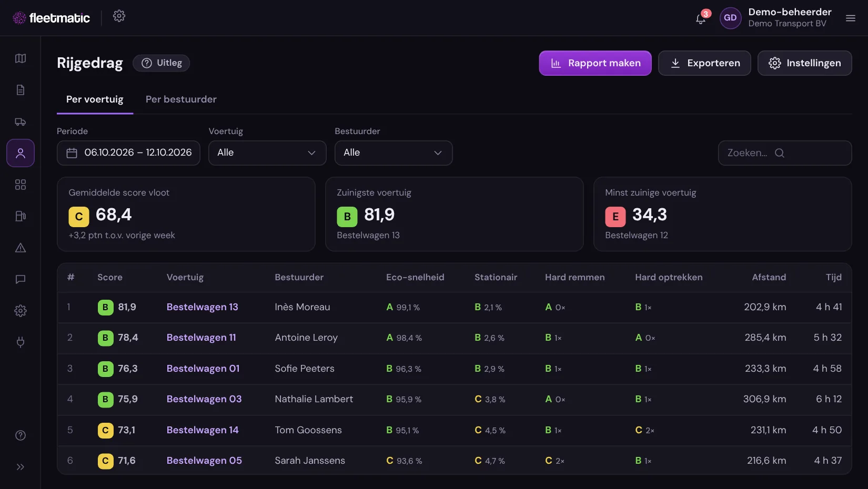Screen dimensions: 868x489
Task: Open the Voertuig dropdown set to Alle
Action: tap(267, 153)
